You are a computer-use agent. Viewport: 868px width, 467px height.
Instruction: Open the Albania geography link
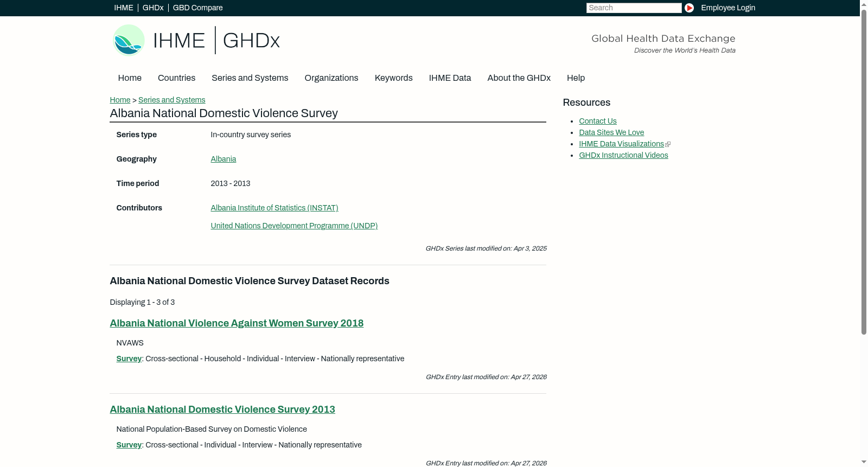tap(224, 159)
